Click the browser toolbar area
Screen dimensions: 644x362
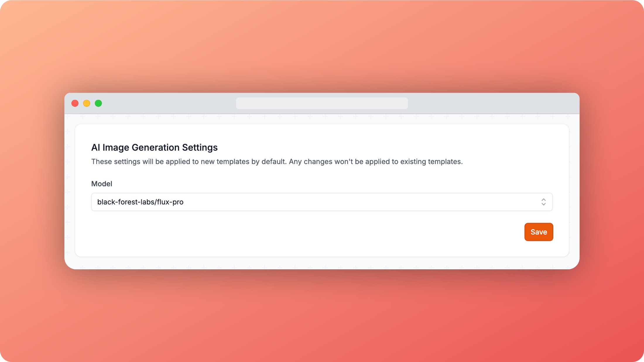tap(176, 103)
